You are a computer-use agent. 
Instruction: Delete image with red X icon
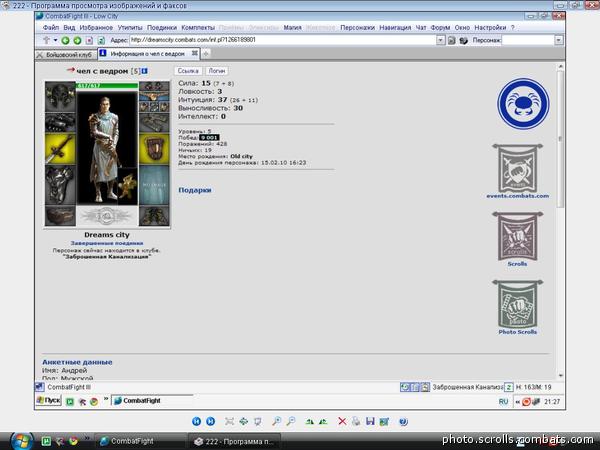[x=342, y=422]
